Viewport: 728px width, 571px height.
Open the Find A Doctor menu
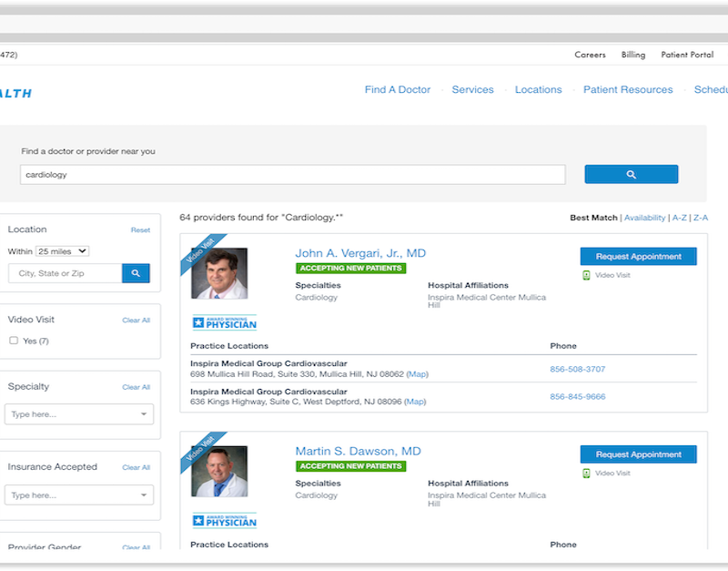coord(398,90)
